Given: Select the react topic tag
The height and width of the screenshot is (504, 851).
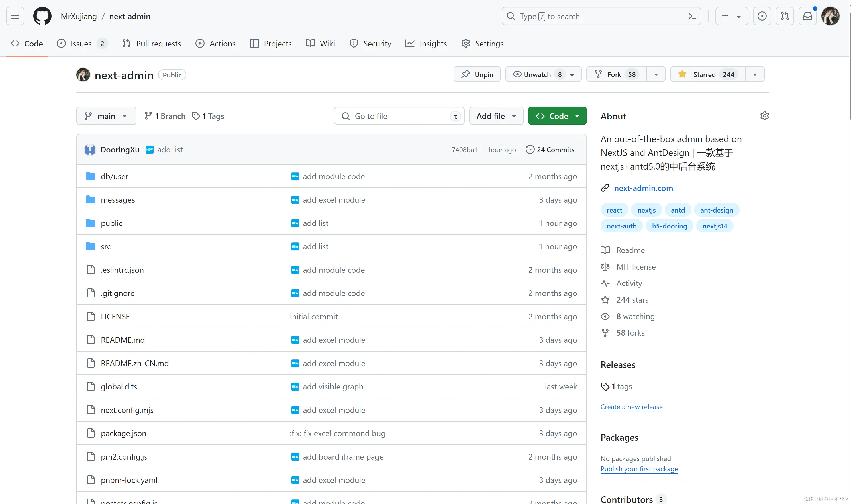Looking at the screenshot, I should [614, 210].
